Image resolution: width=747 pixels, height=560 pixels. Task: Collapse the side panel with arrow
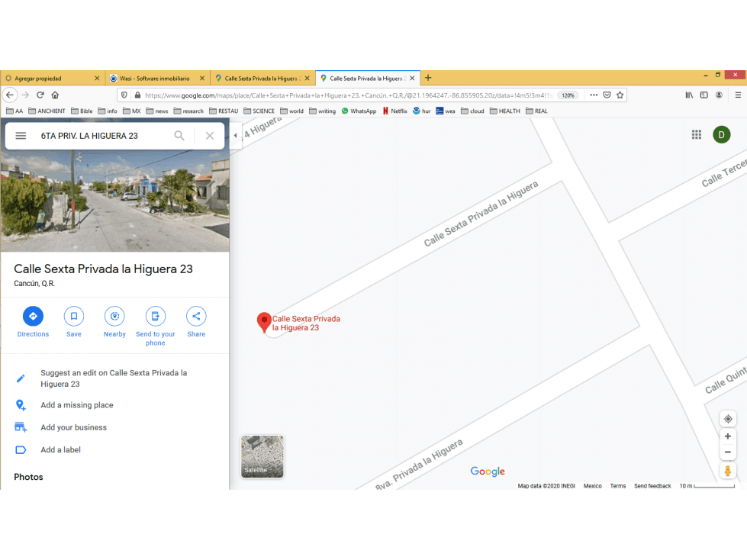(x=235, y=136)
